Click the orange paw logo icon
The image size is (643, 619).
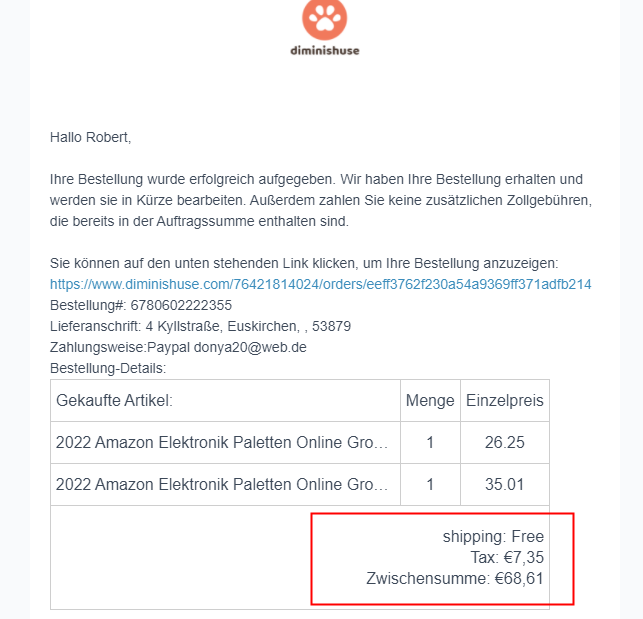coord(321,17)
